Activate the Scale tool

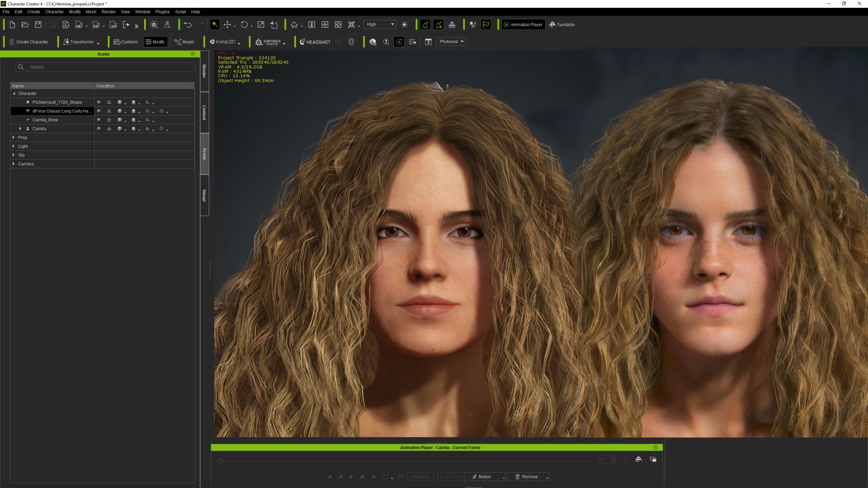tap(261, 25)
